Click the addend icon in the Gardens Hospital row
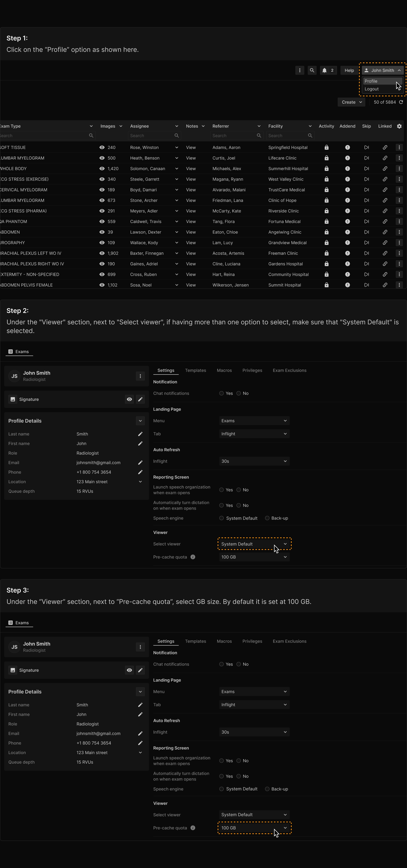This screenshot has width=407, height=868. point(347,264)
